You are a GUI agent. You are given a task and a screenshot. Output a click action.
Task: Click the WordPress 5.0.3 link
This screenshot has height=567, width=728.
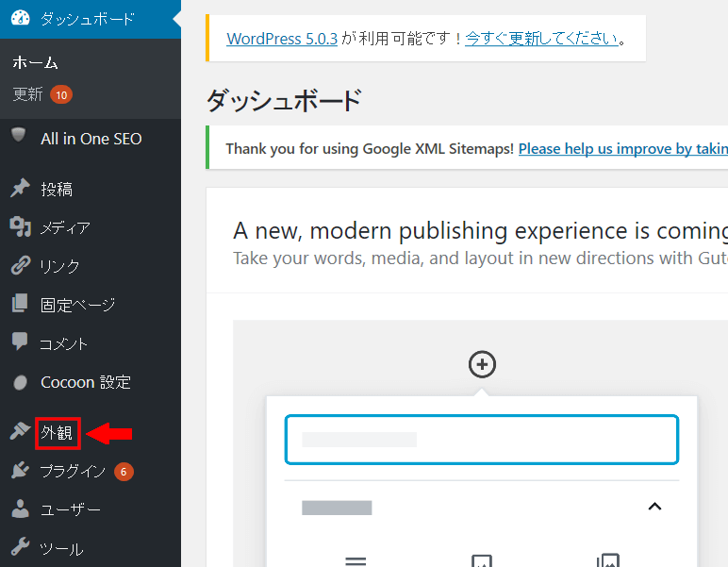pos(282,39)
